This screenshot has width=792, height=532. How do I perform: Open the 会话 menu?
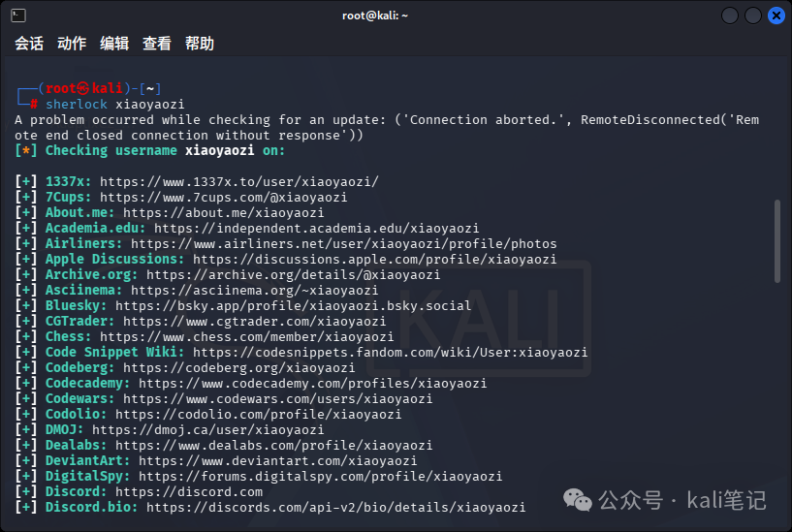click(x=29, y=44)
